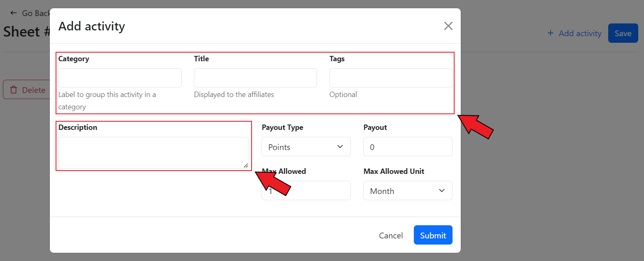The width and height of the screenshot is (644, 261).
Task: Click the "Sheet #" page heading
Action: click(x=26, y=32)
